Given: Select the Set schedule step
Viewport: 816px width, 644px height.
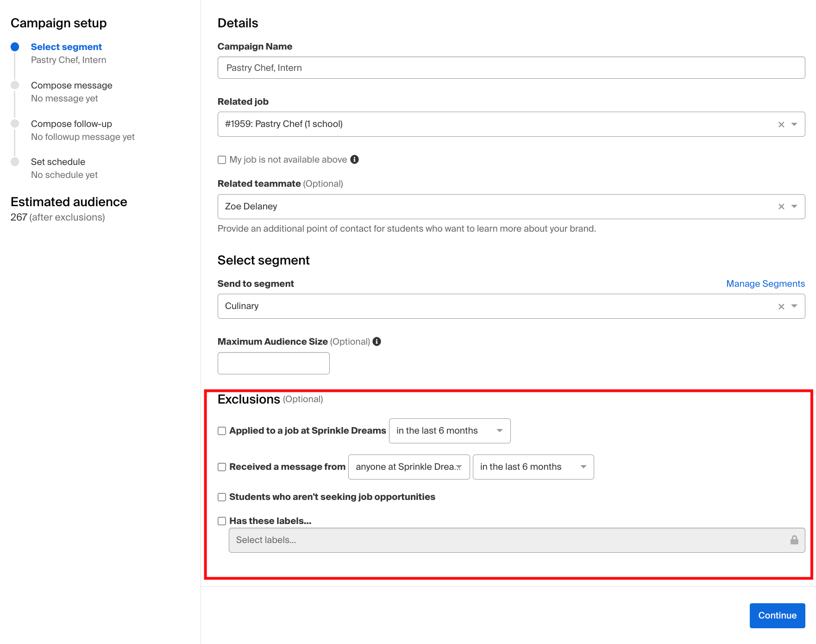Looking at the screenshot, I should coord(58,161).
